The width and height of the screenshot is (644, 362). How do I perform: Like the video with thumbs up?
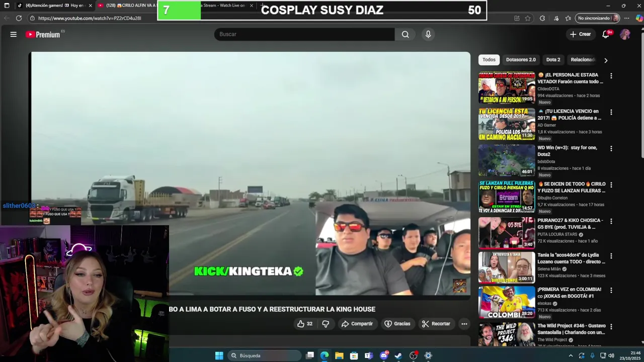[x=305, y=324]
